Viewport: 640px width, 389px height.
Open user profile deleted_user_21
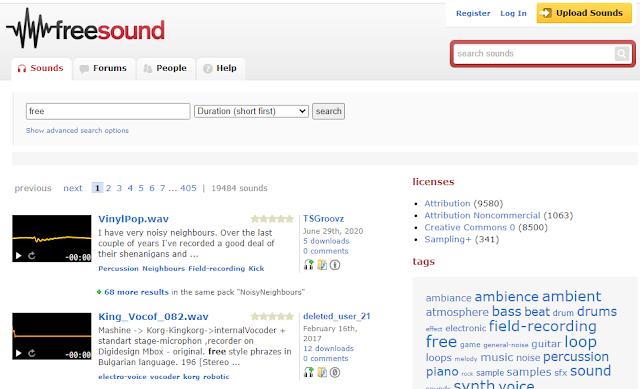pos(336,316)
